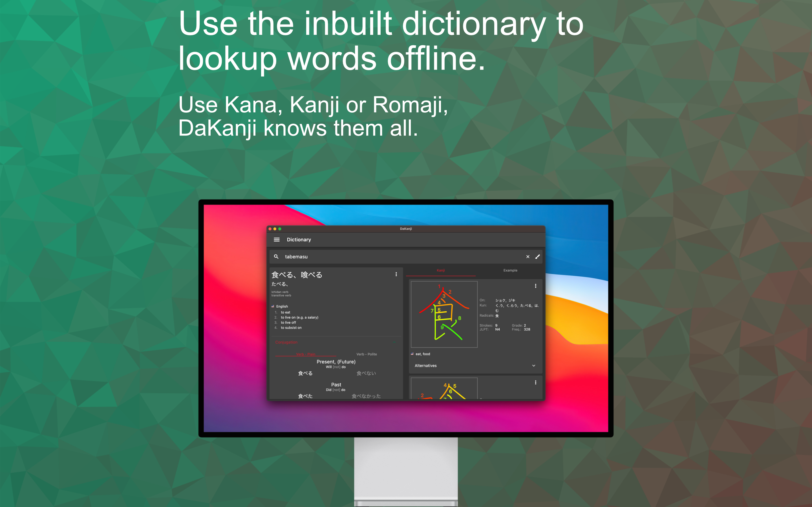Open the three-dot menu for 食べる entry
812x507 pixels.
coord(396,274)
